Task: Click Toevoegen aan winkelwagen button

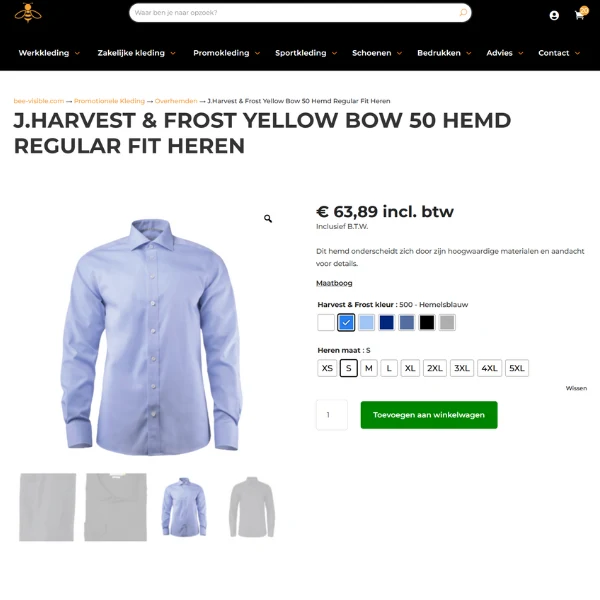Action: (x=429, y=415)
